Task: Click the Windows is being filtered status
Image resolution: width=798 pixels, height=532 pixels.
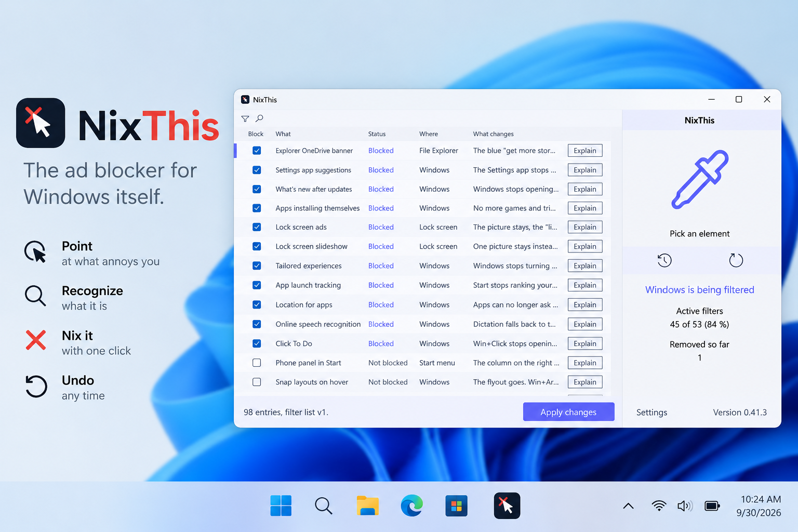Action: pos(699,290)
